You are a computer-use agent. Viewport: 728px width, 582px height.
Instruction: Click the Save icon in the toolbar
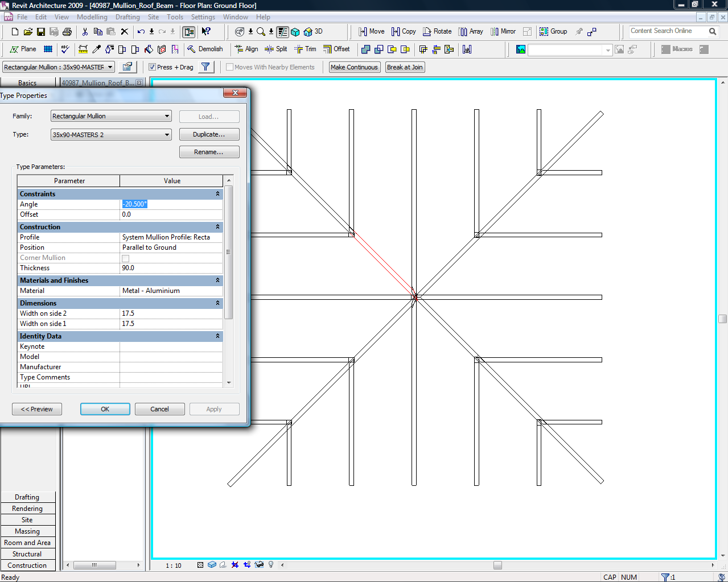[41, 32]
